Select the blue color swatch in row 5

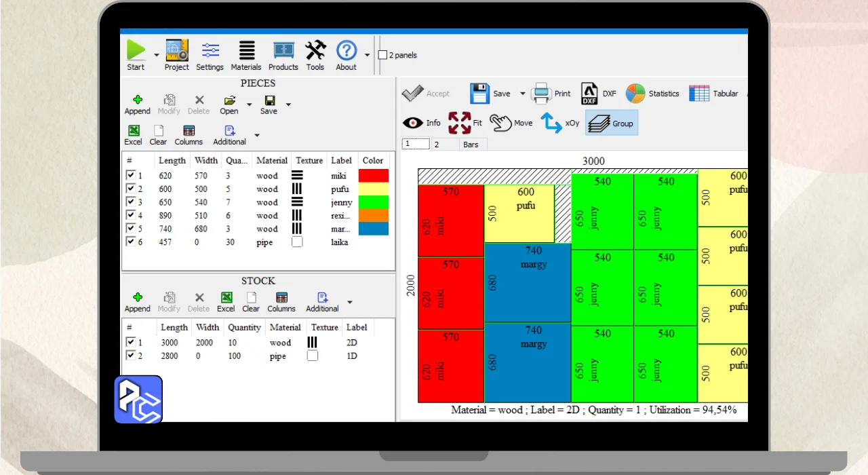coord(374,229)
